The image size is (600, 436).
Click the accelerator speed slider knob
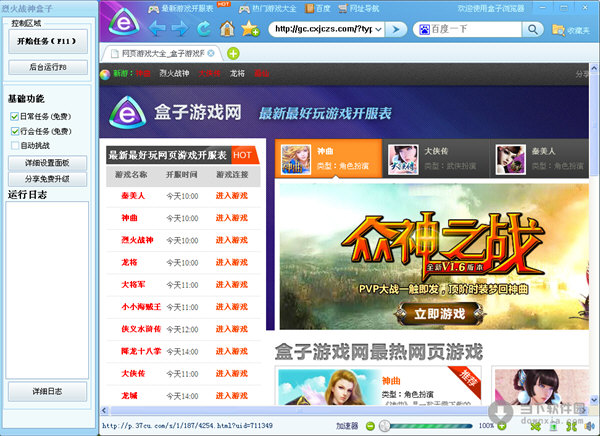pyautogui.click(x=385, y=426)
